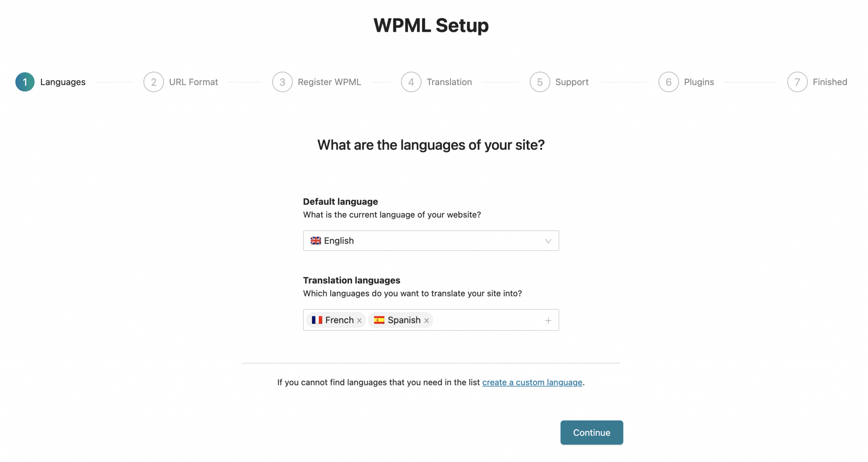Screen dimensions: 868x462
Task: Click the WPML Setup heading
Action: point(431,25)
